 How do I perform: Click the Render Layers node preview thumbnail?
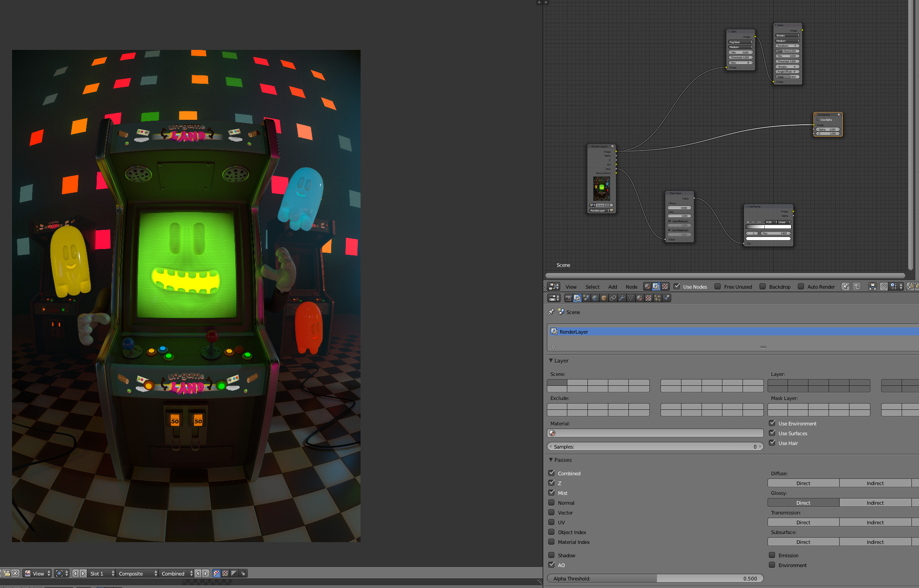click(x=602, y=188)
